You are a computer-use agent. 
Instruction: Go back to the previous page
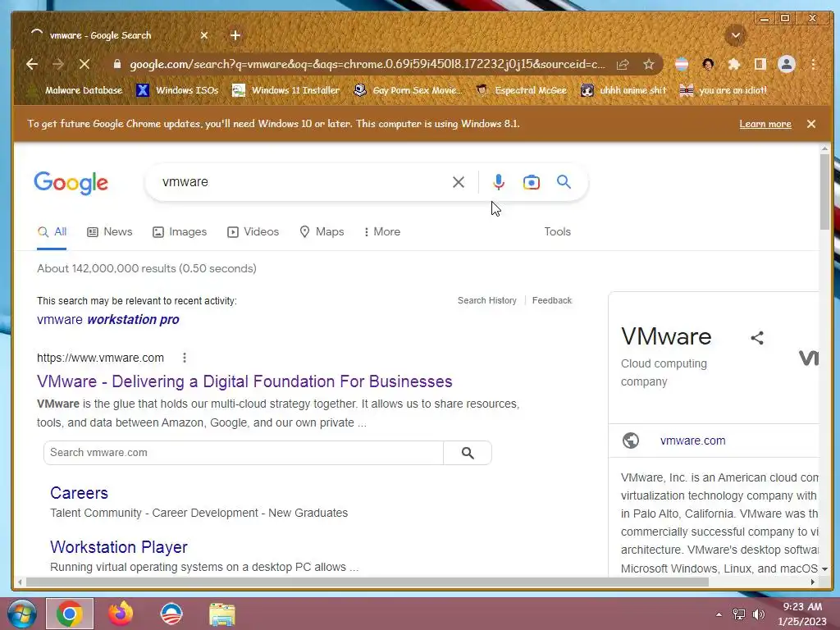pyautogui.click(x=32, y=64)
